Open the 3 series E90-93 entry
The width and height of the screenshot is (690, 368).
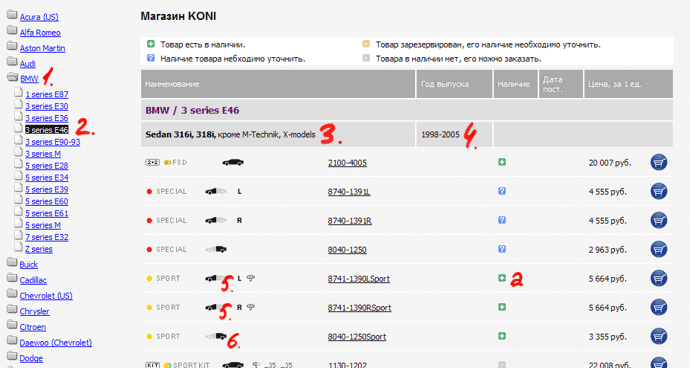(x=52, y=142)
